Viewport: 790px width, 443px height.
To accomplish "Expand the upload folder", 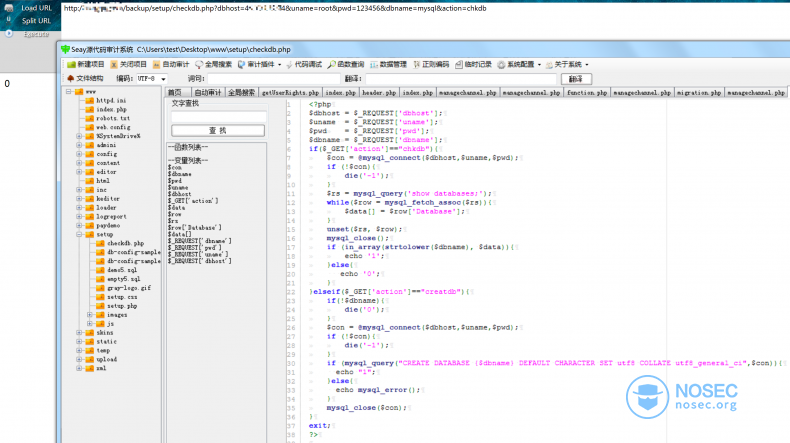I will pyautogui.click(x=79, y=359).
